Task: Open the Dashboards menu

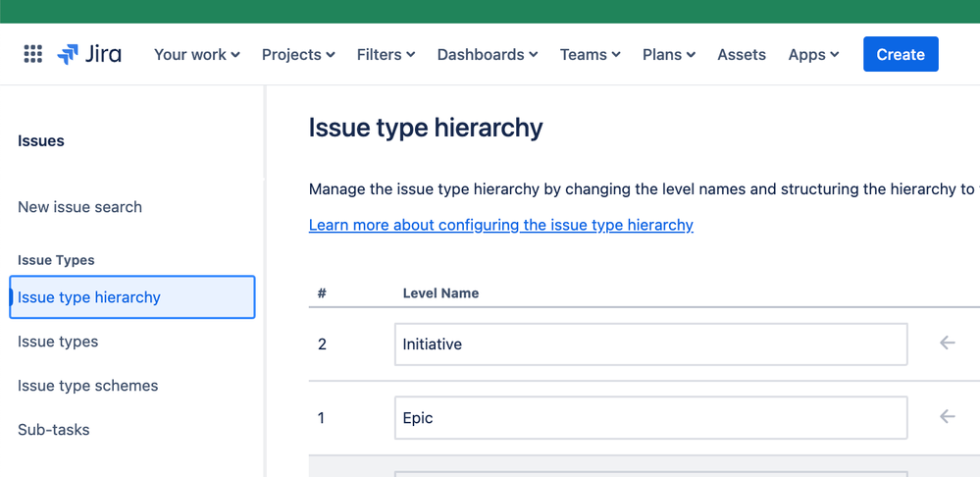Action: (488, 54)
